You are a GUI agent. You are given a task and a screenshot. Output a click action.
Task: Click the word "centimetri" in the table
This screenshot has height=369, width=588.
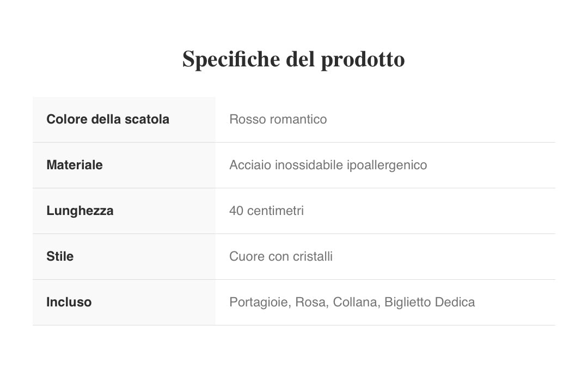[x=275, y=211]
